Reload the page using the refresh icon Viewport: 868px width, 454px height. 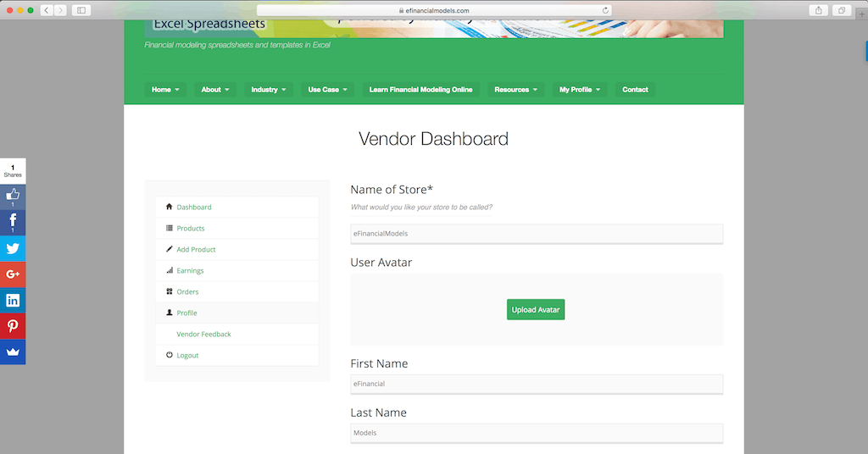pos(605,10)
